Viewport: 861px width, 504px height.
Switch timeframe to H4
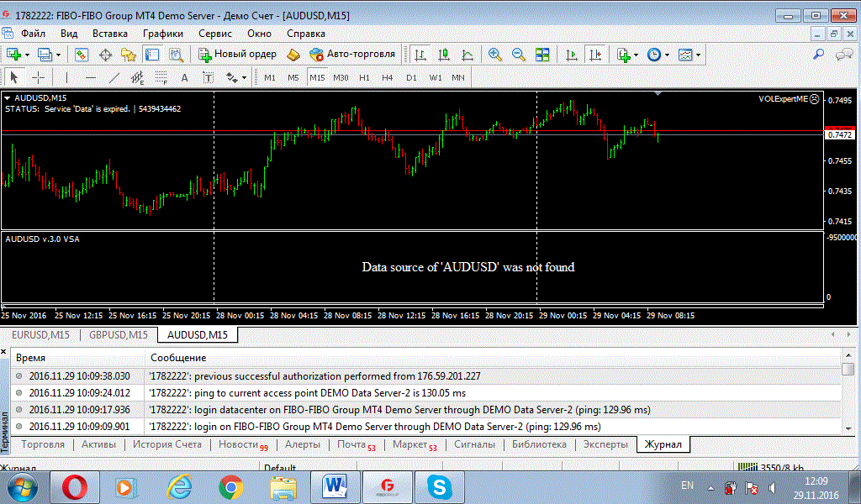point(387,78)
